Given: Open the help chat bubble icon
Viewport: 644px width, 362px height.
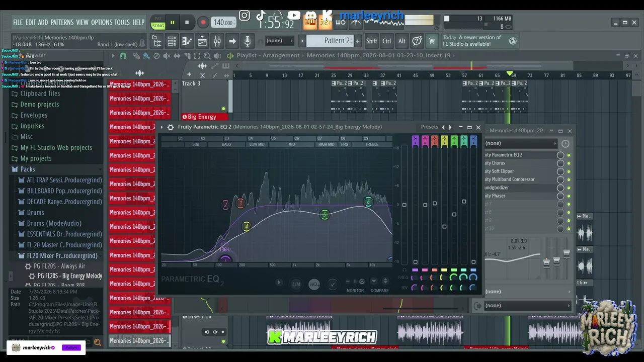Looking at the screenshot, I should 417,41.
